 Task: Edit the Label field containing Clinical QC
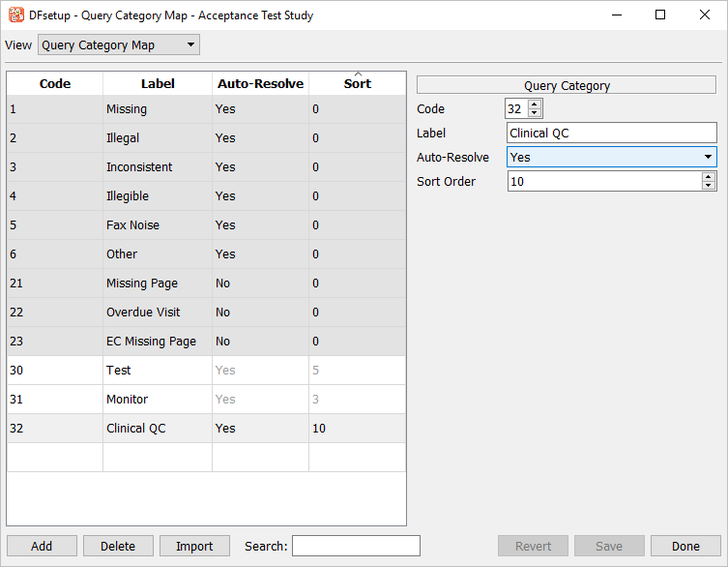pyautogui.click(x=610, y=134)
